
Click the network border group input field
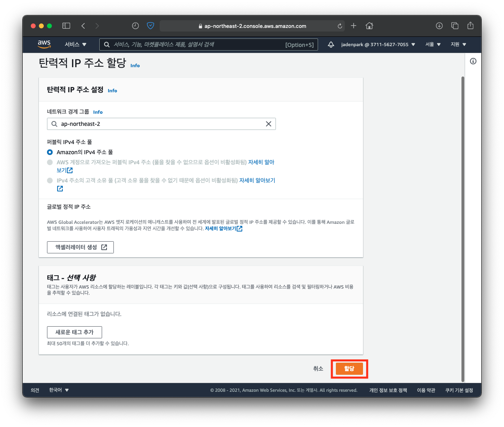tap(161, 124)
